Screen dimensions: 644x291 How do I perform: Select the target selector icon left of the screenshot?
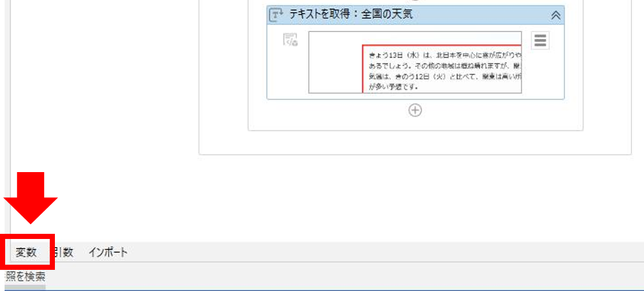tap(291, 40)
